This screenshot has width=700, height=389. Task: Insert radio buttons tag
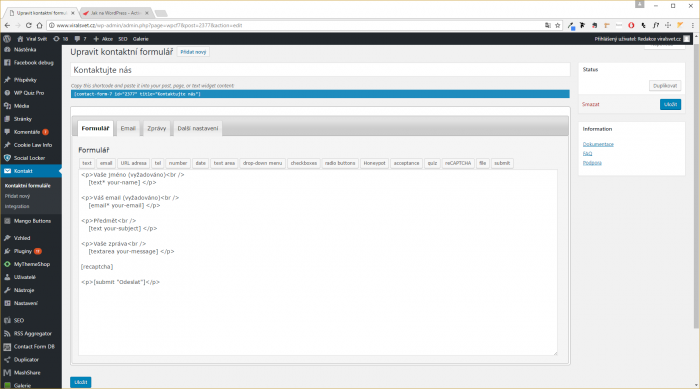coord(340,163)
